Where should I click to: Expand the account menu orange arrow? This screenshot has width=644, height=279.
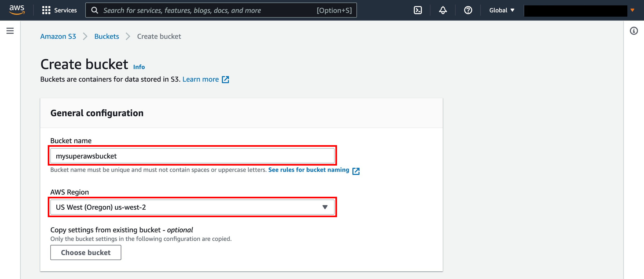pyautogui.click(x=632, y=10)
